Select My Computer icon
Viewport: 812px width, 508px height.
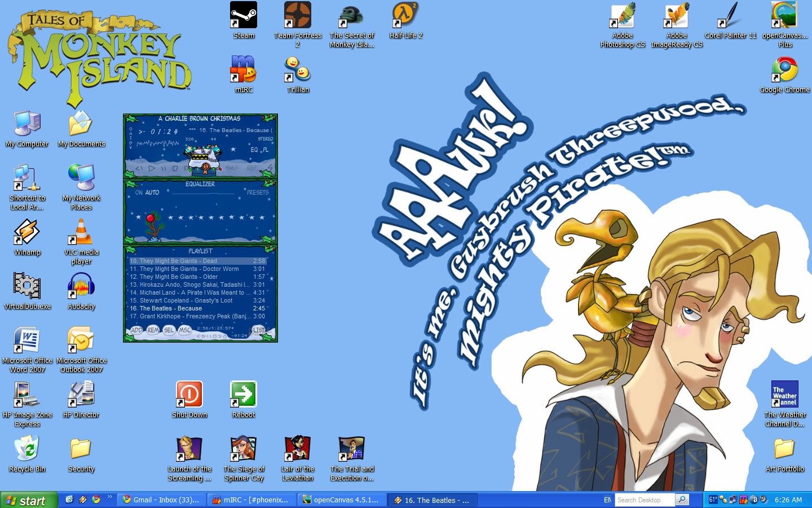(x=27, y=129)
